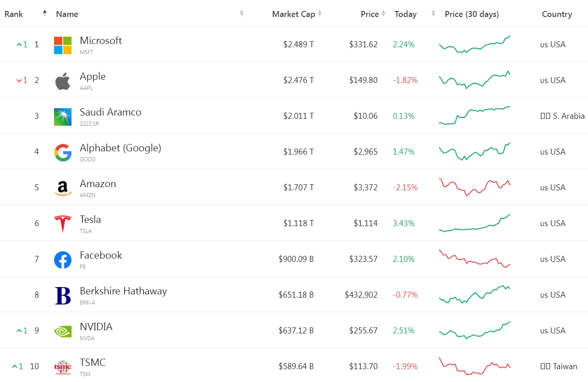Click Apple's red rank-down arrow

[x=19, y=80]
